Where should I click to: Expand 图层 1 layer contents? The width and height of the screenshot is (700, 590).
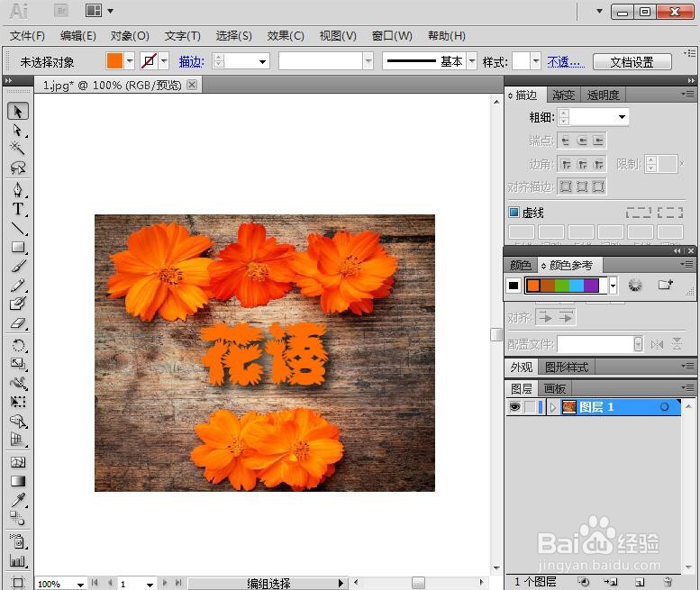pyautogui.click(x=552, y=407)
